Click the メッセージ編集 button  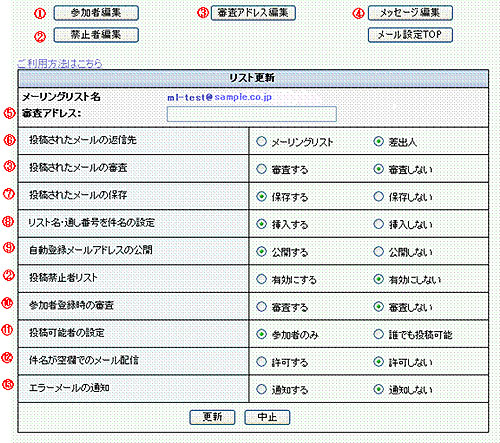410,13
